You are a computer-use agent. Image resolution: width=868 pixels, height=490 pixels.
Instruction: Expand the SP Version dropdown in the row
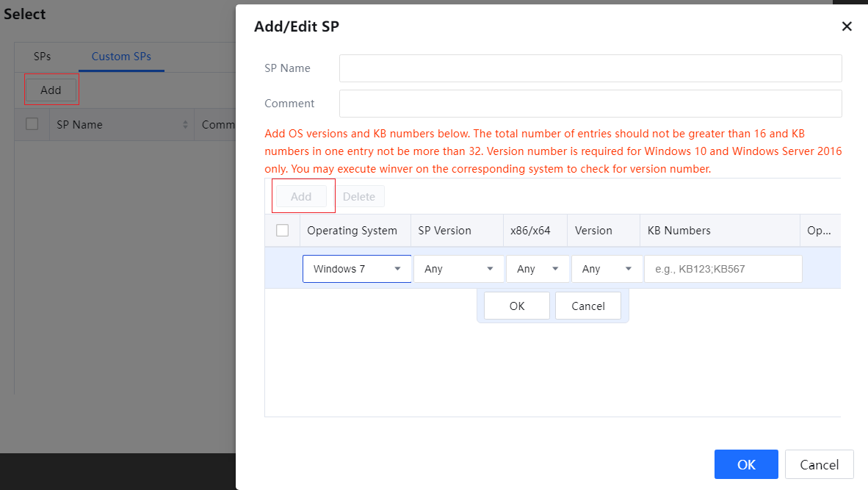(x=459, y=269)
